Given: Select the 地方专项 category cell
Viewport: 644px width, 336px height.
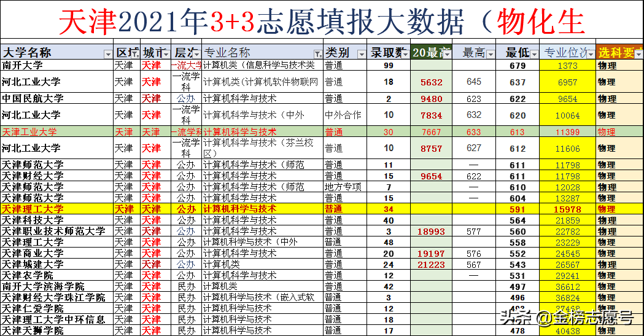Looking at the screenshot, I should pyautogui.click(x=345, y=187).
